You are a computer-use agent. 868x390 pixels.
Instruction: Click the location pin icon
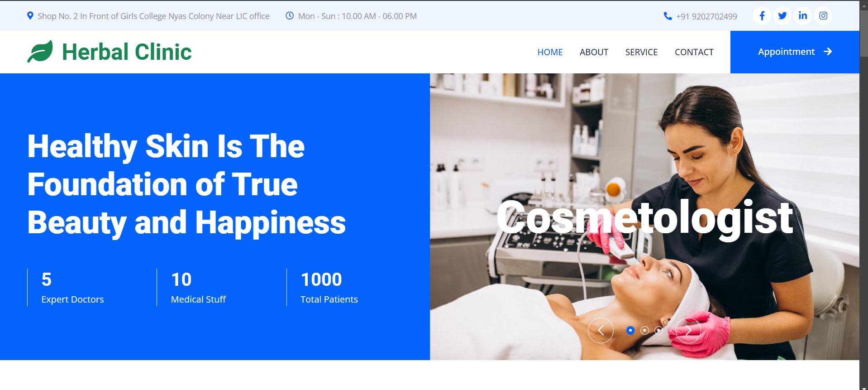point(30,16)
